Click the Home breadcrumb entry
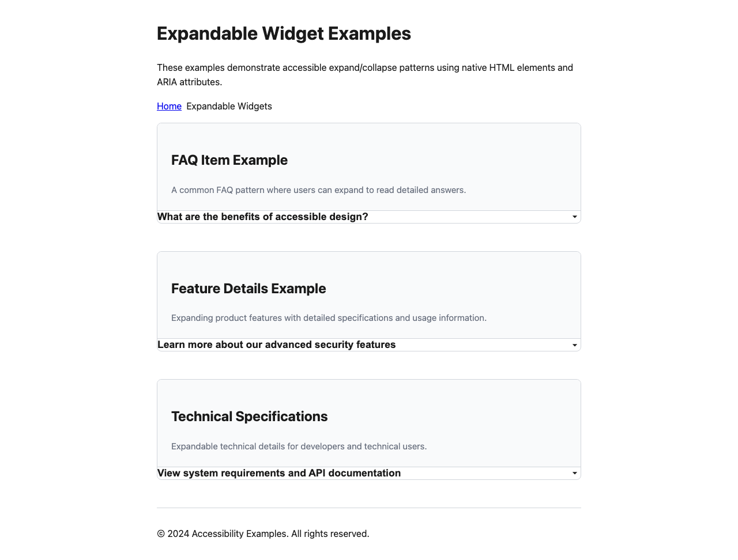 point(169,106)
